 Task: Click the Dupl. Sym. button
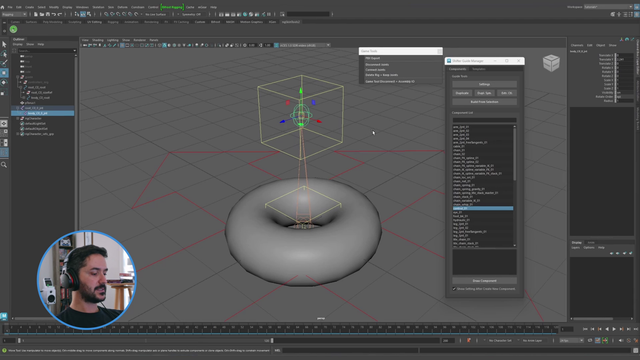click(x=484, y=93)
